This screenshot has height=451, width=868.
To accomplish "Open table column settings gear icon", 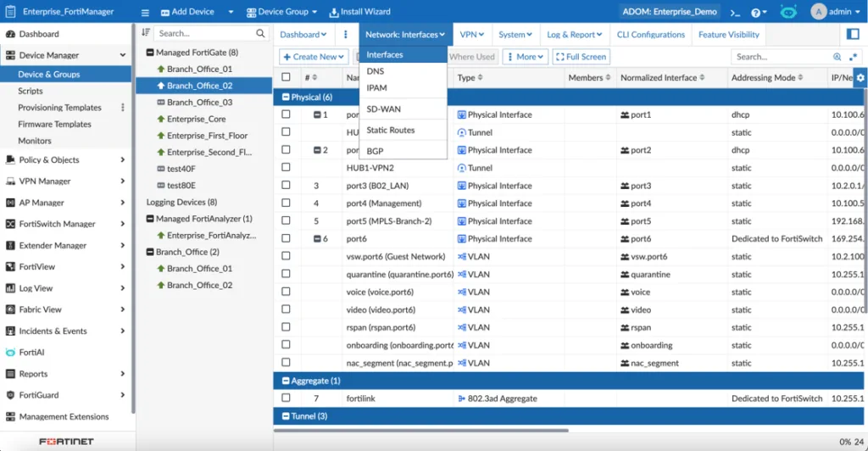I will click(860, 78).
